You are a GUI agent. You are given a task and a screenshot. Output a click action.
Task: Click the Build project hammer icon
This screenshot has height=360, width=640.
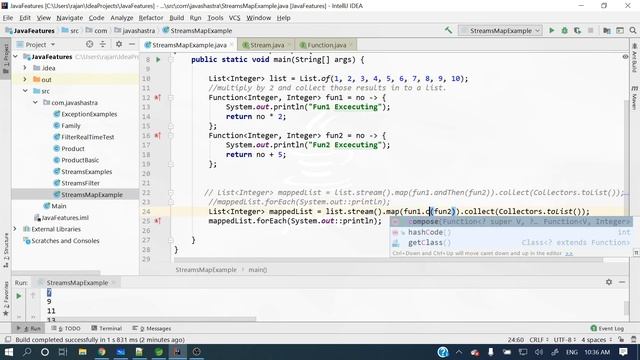tap(448, 30)
